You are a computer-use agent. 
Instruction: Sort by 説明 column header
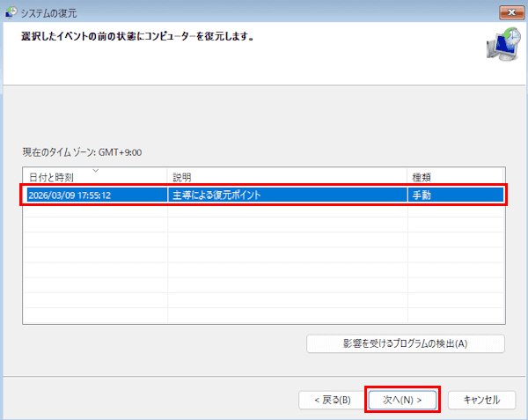(287, 177)
